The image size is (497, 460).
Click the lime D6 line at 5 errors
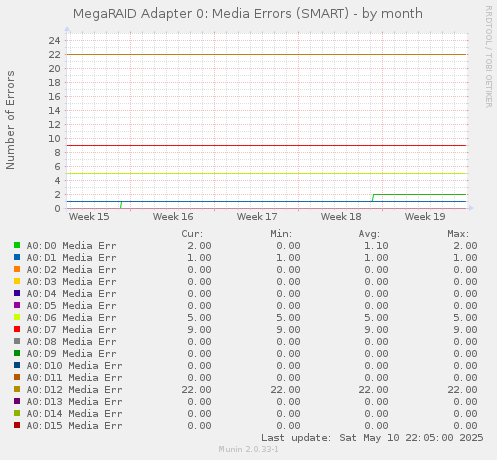click(x=267, y=173)
